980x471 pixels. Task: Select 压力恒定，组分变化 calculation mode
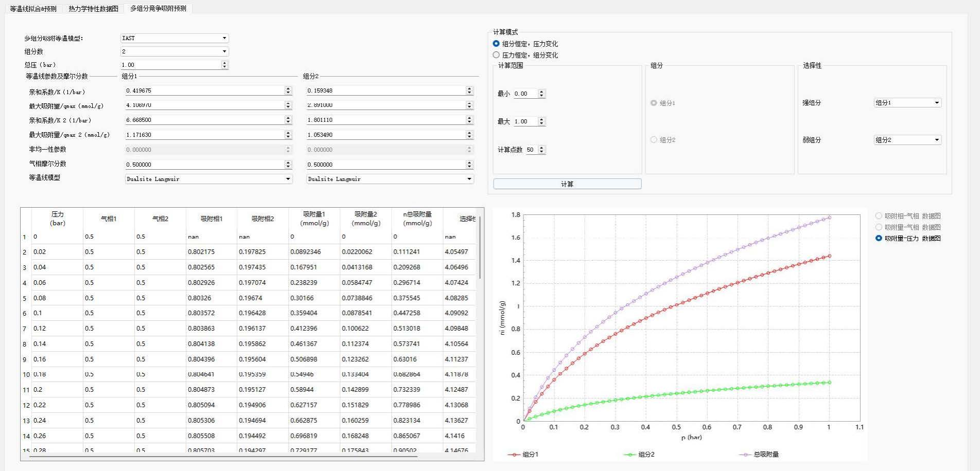[x=496, y=55]
